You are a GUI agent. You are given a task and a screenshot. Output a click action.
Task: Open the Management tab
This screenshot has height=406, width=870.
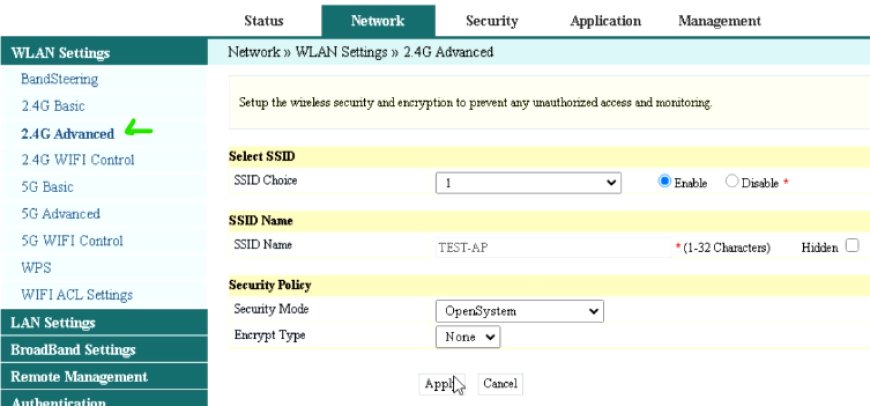point(720,21)
